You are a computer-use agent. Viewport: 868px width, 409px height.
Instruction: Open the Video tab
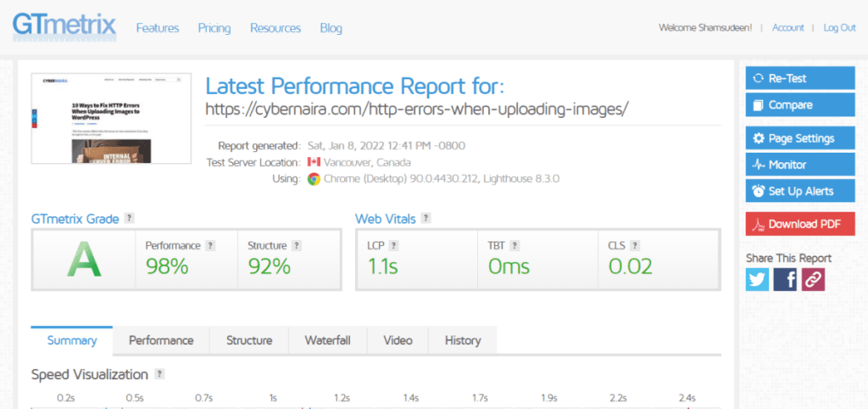click(398, 340)
